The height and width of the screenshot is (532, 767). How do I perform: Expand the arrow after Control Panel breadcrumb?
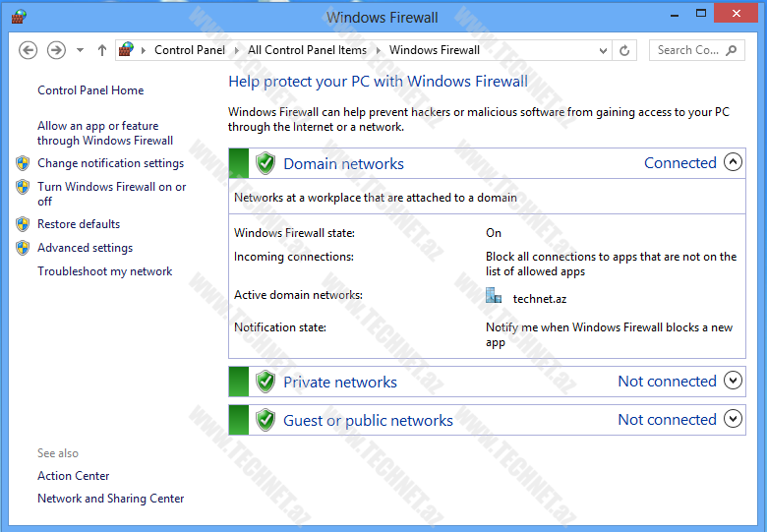(237, 50)
